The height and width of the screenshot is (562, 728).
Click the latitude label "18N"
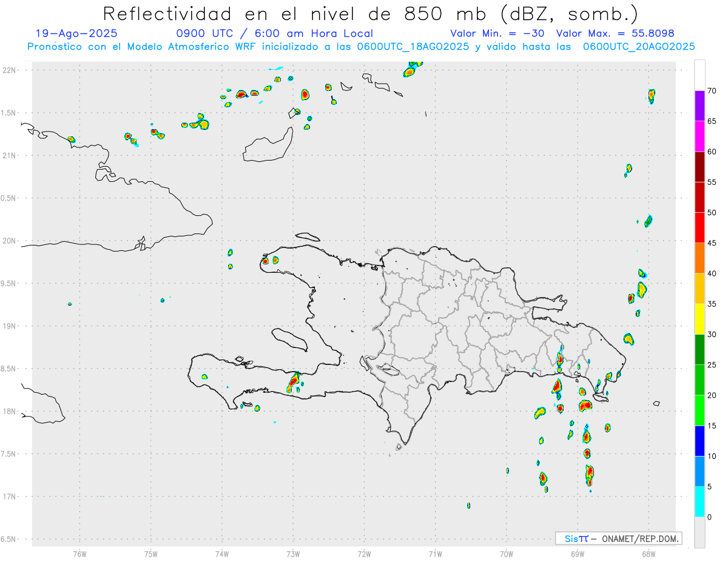[x=10, y=411]
